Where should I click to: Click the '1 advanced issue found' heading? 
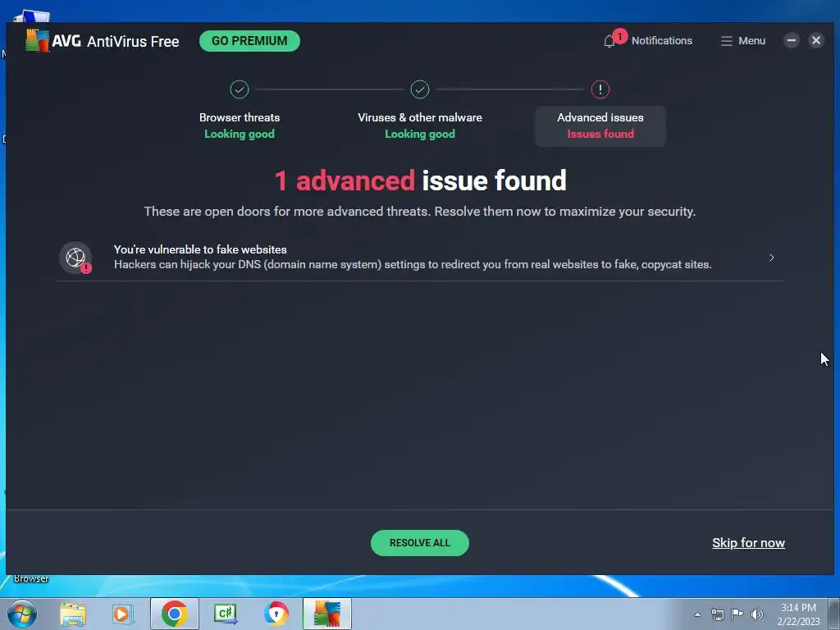click(x=420, y=180)
